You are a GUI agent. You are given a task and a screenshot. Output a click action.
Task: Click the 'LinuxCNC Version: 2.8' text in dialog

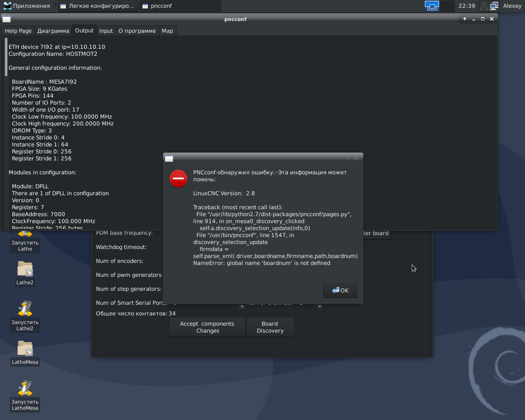click(x=224, y=193)
